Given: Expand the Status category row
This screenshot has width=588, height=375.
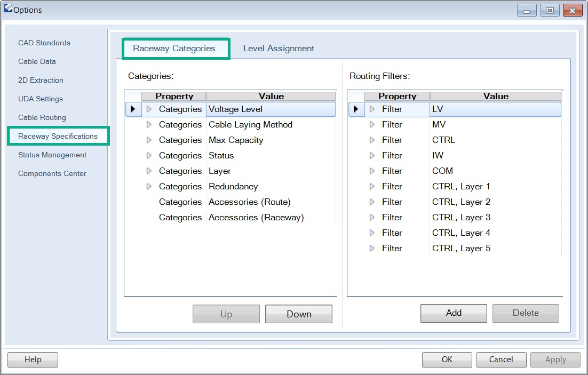Looking at the screenshot, I should click(x=149, y=155).
